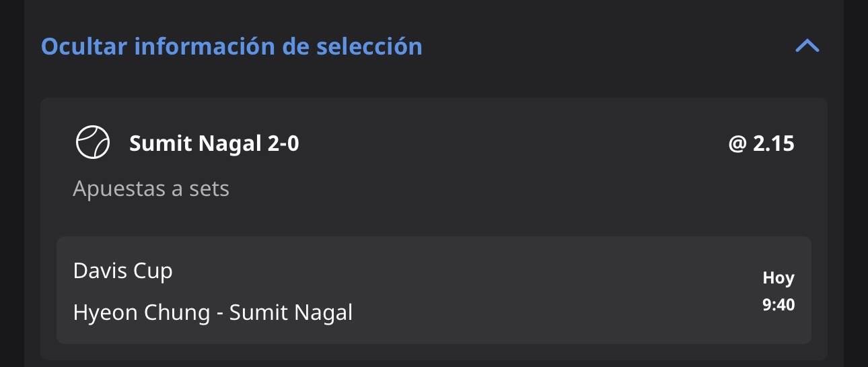Click the hyphen between the player names
This screenshot has width=868, height=367.
click(x=219, y=314)
